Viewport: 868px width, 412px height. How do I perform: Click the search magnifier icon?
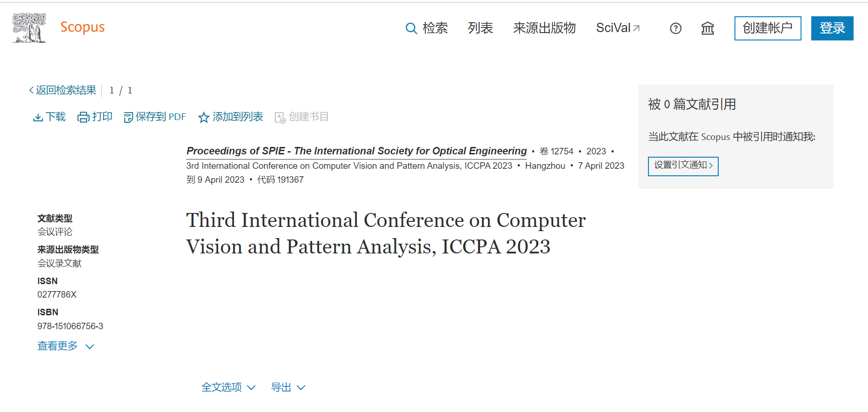tap(411, 28)
